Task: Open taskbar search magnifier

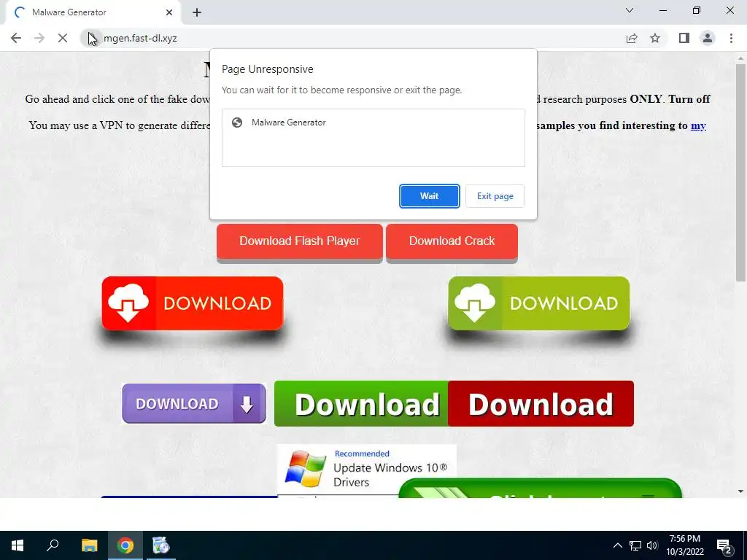Action: click(x=53, y=545)
